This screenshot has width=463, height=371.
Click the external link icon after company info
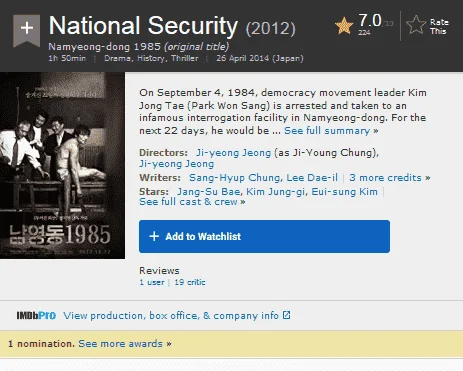(x=286, y=315)
